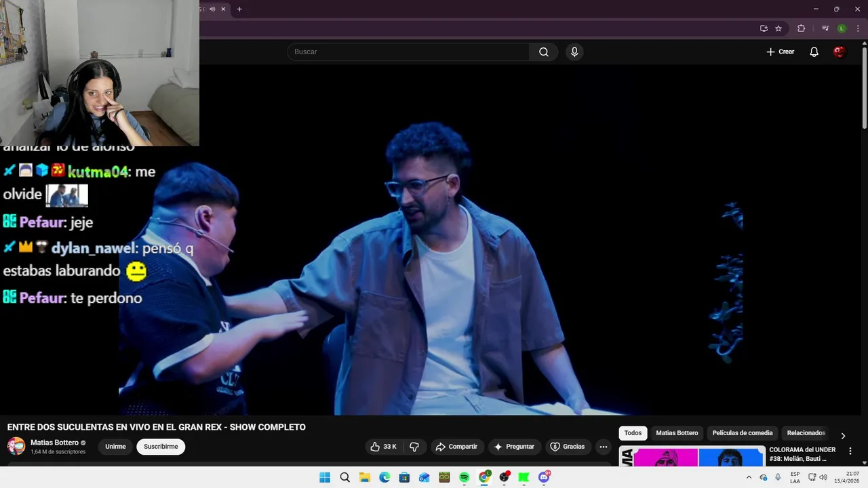Open more actions three-dot menu under video
The width and height of the screenshot is (868, 488).
pyautogui.click(x=604, y=447)
